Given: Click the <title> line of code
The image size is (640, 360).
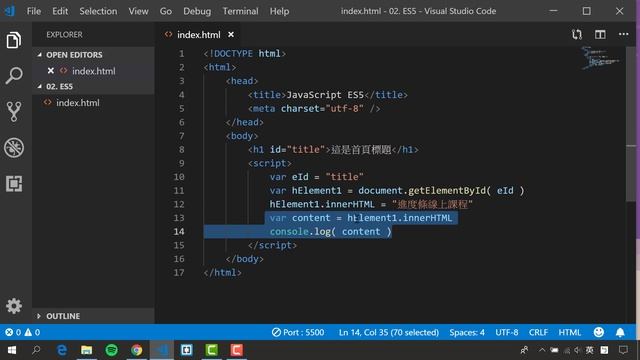Looking at the screenshot, I should 328,95.
